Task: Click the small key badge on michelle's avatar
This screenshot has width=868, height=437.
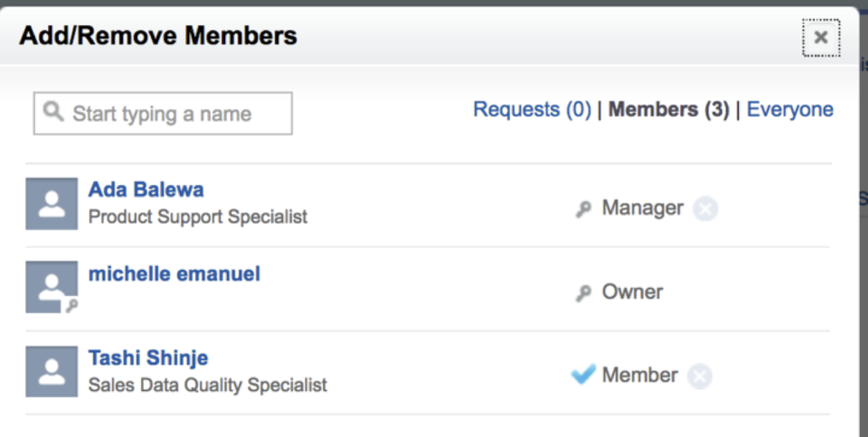Action: click(x=72, y=306)
